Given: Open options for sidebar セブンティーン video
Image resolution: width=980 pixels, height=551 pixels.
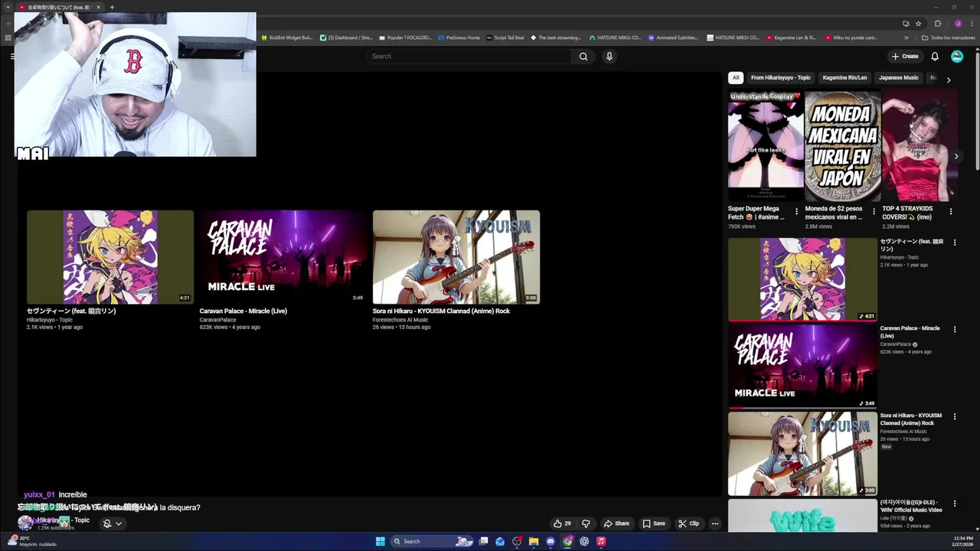Looking at the screenshot, I should click(954, 243).
